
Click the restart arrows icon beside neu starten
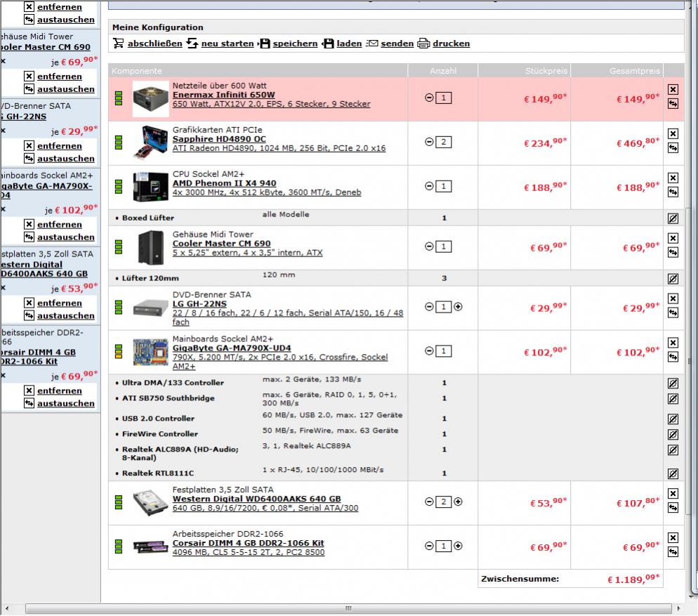192,44
